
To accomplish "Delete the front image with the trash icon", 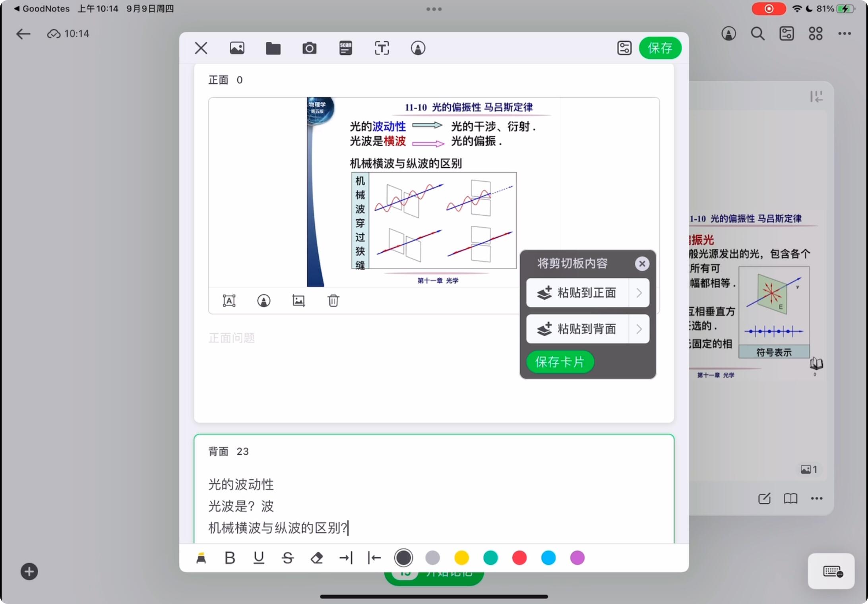I will pos(333,301).
